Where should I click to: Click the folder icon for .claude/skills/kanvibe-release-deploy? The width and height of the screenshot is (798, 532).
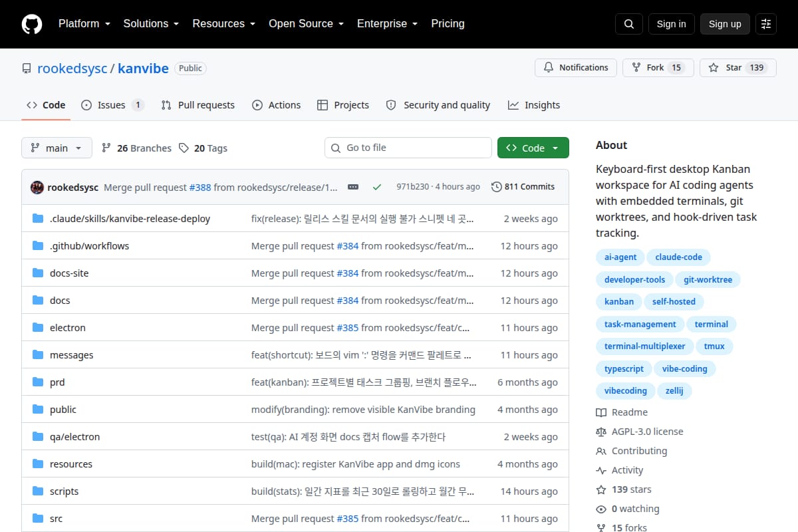click(x=38, y=219)
